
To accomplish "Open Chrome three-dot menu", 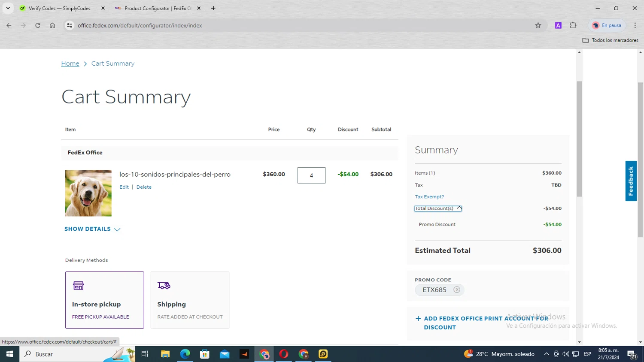I will pos(635,25).
